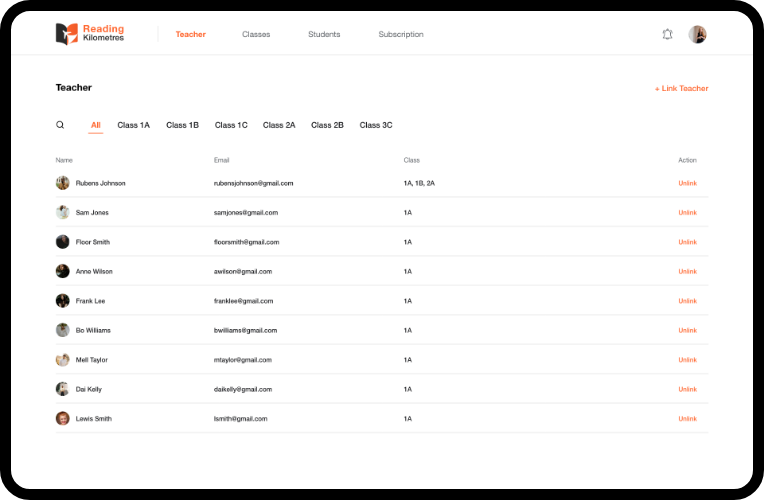This screenshot has width=764, height=500.
Task: Open the user profile avatar menu
Action: (697, 34)
